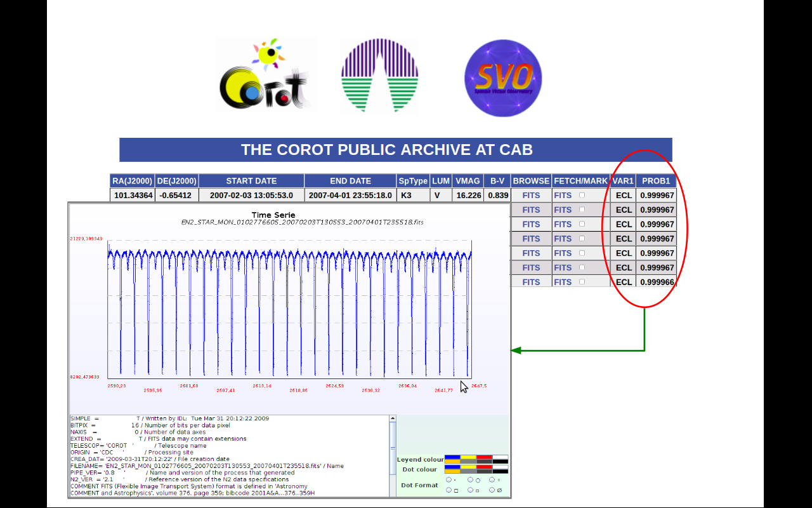The height and width of the screenshot is (508, 812).
Task: Tick the last row's FETCH/MARK checkbox
Action: pyautogui.click(x=582, y=282)
